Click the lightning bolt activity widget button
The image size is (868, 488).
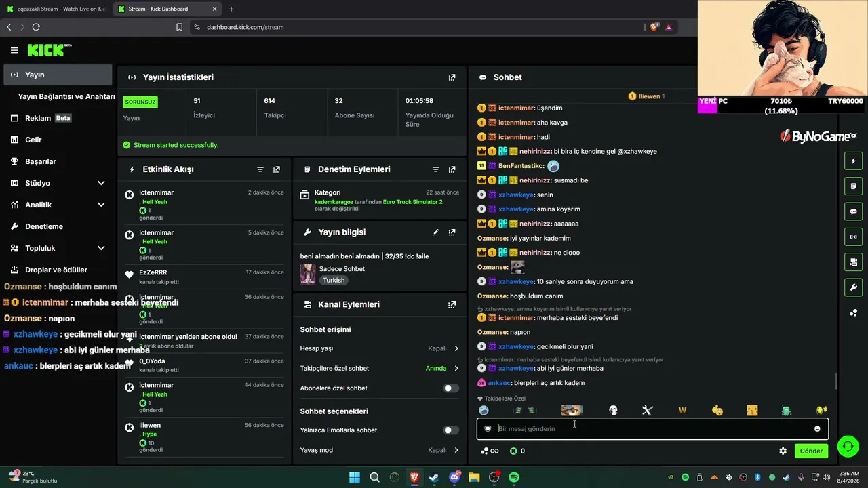point(853,161)
